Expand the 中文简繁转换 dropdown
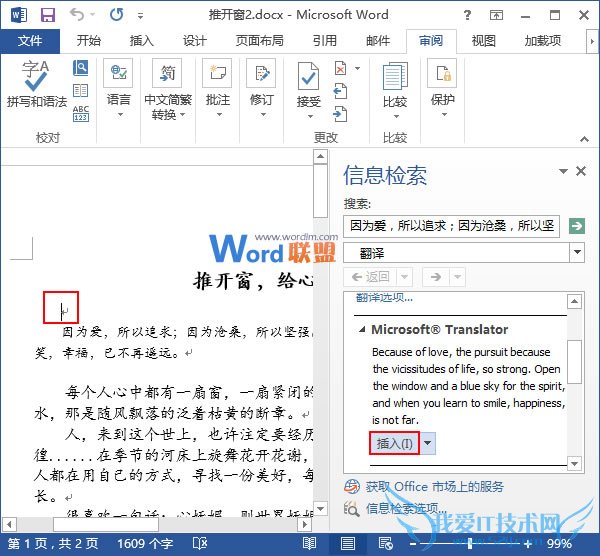 (182, 114)
